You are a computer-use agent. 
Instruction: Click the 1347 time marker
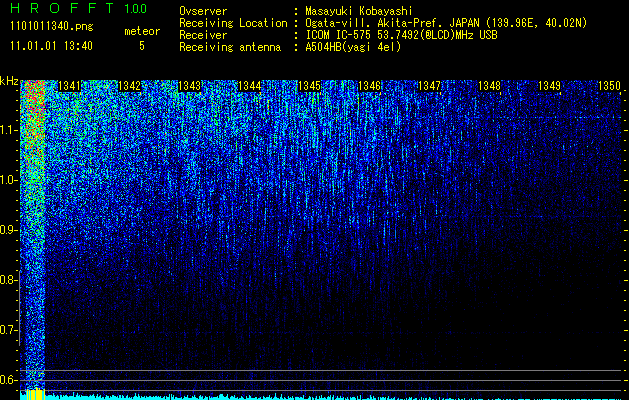point(430,86)
